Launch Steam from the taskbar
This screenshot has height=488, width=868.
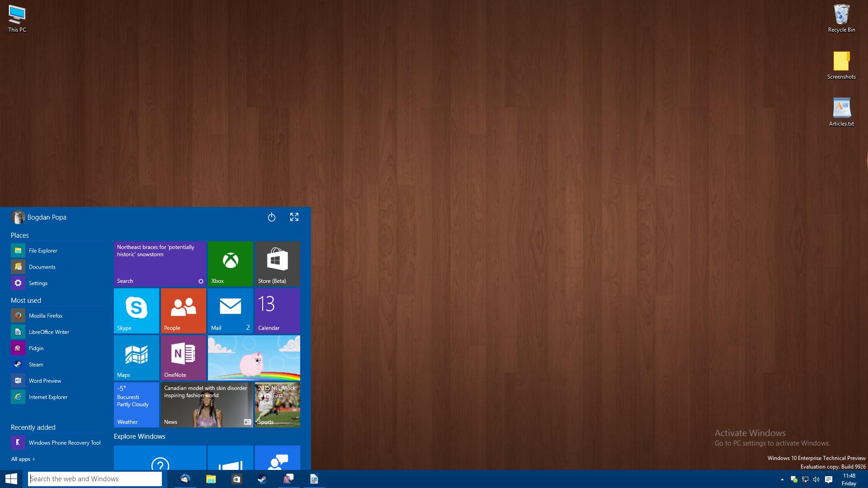pyautogui.click(x=262, y=479)
